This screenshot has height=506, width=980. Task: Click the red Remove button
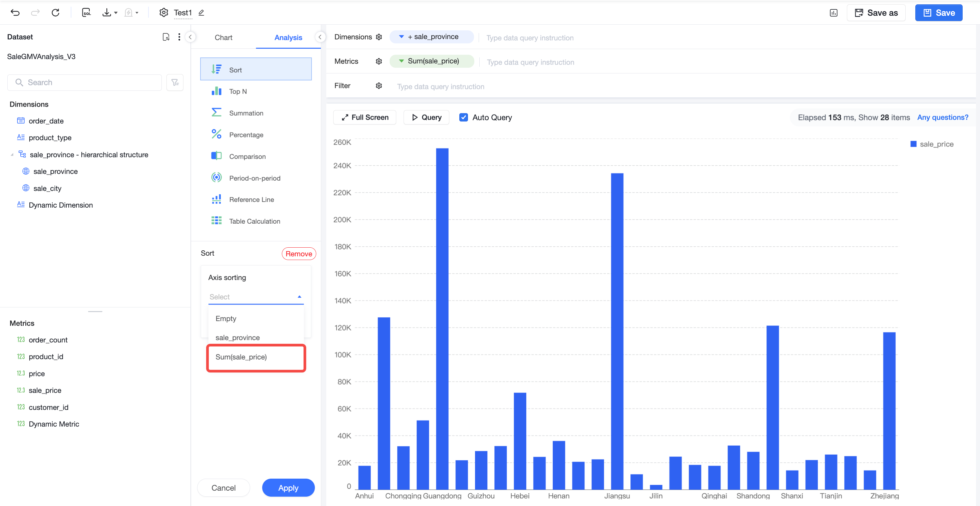299,254
